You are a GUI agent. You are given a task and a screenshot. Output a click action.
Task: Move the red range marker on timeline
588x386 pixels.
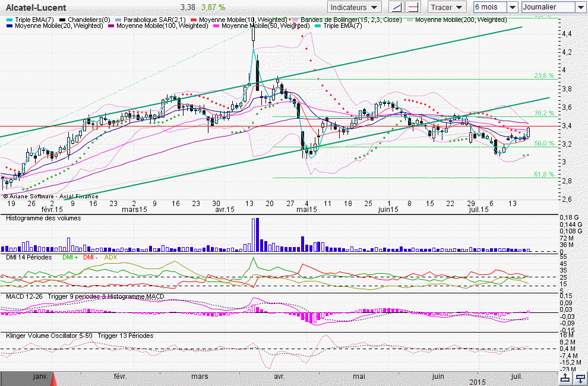[x=53, y=379]
